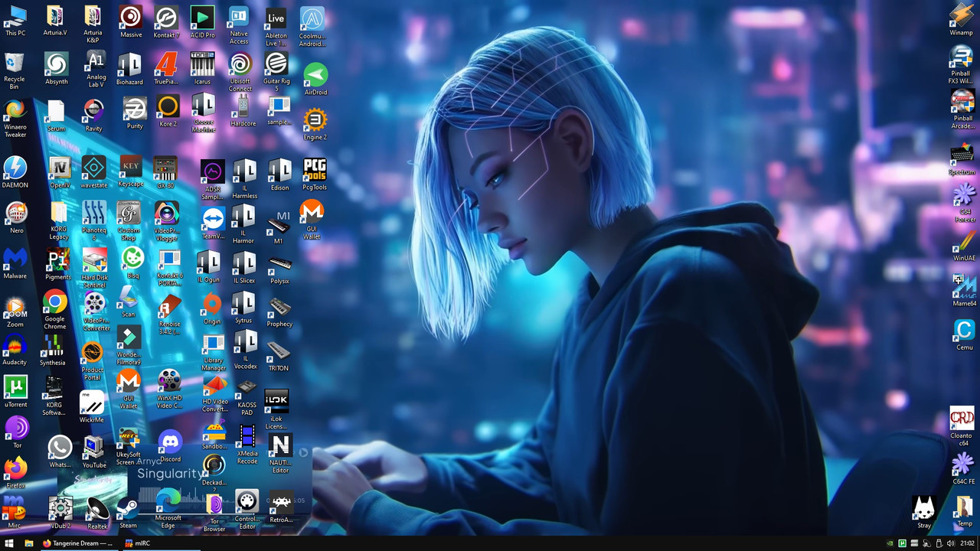Open Steam from the desktop
The height and width of the screenshot is (551, 980).
(x=128, y=505)
